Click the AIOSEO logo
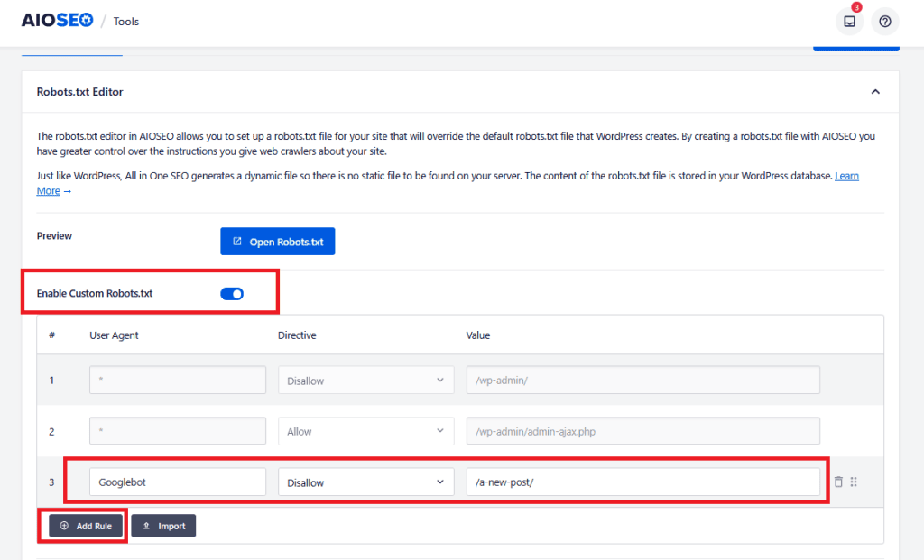This screenshot has height=560, width=924. pos(57,21)
